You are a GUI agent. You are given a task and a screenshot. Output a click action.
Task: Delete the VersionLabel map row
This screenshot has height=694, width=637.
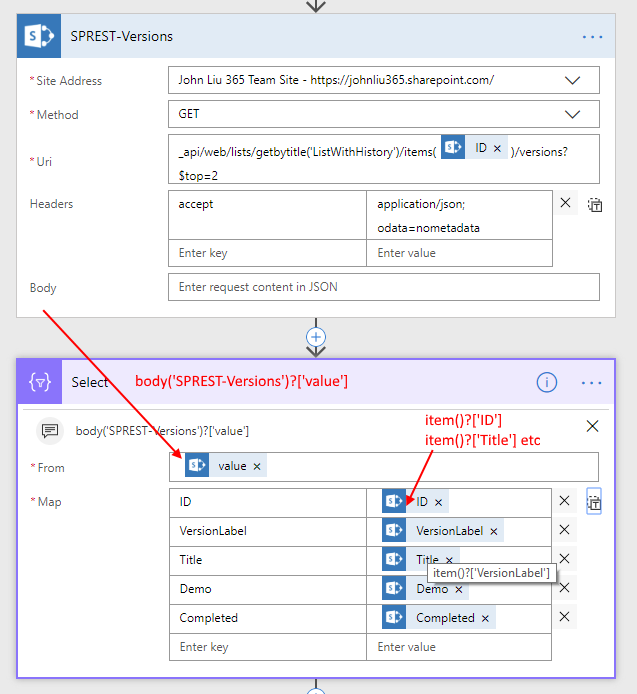pyautogui.click(x=565, y=531)
